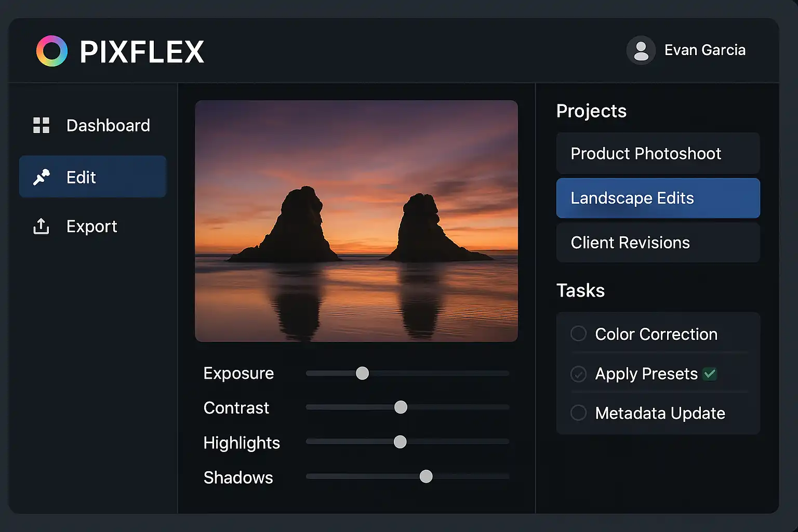The width and height of the screenshot is (798, 532).
Task: Open the Dashboard menu item
Action: 108,125
